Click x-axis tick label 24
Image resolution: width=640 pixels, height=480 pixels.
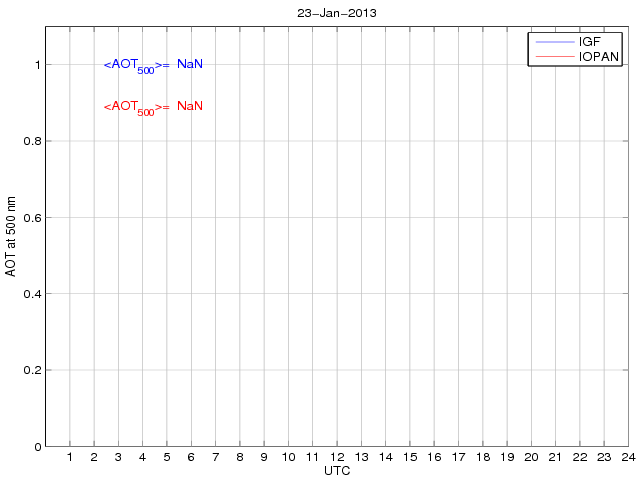(x=629, y=457)
